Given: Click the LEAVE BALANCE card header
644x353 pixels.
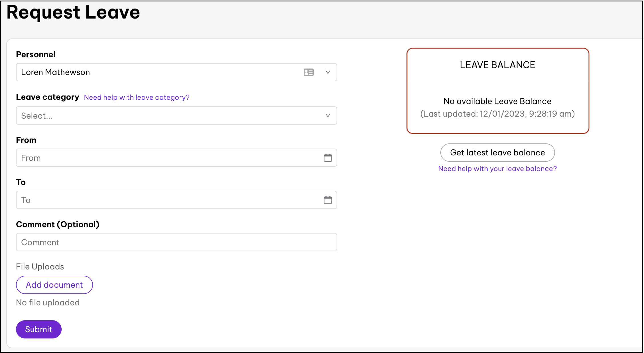Looking at the screenshot, I should [497, 65].
